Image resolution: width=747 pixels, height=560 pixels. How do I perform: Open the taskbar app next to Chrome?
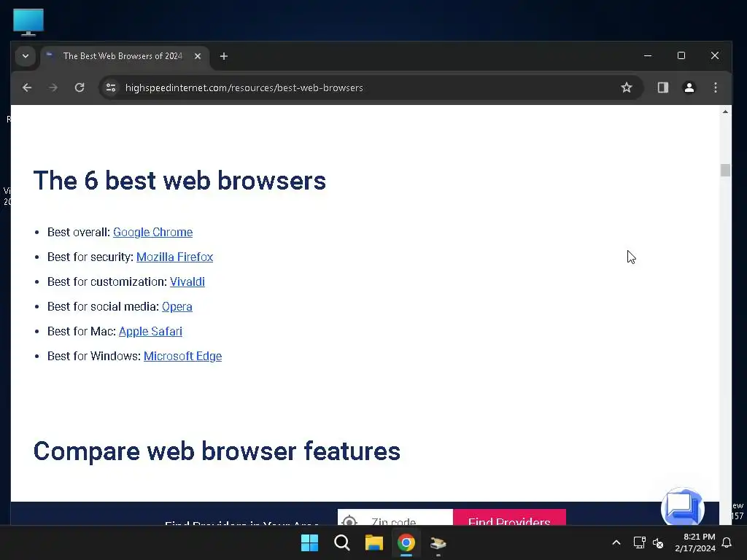click(438, 542)
